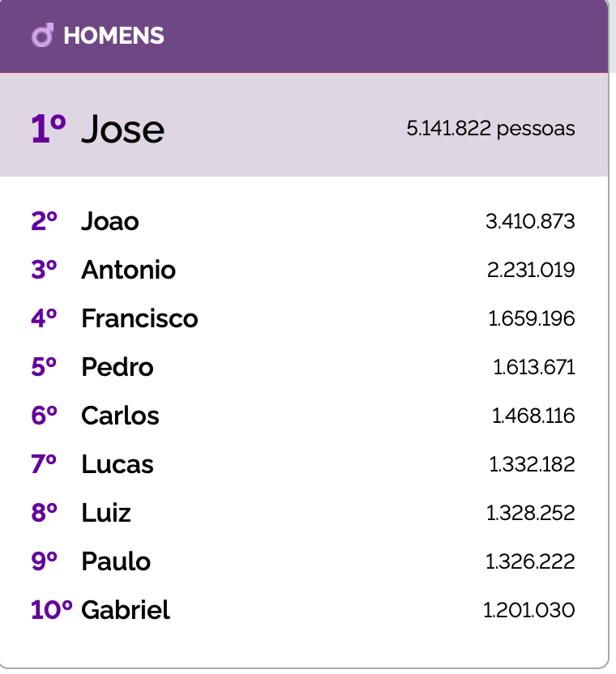Select the top-ranked name Jose
616x674 pixels.
pyautogui.click(x=122, y=129)
